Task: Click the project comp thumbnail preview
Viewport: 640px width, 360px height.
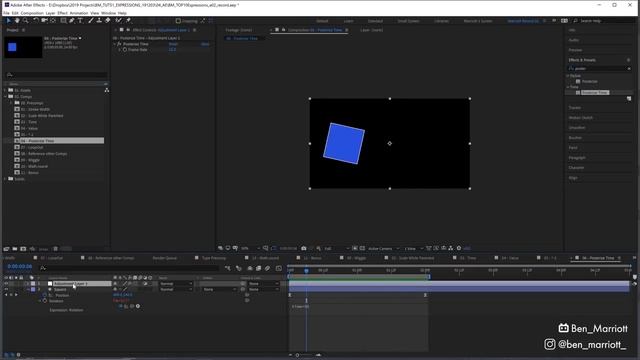Action: tap(23, 47)
